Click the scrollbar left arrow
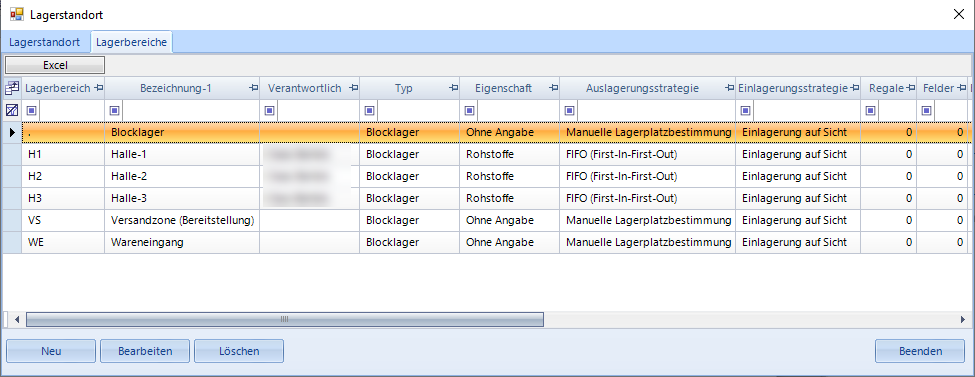This screenshot has width=975, height=377. (16, 319)
